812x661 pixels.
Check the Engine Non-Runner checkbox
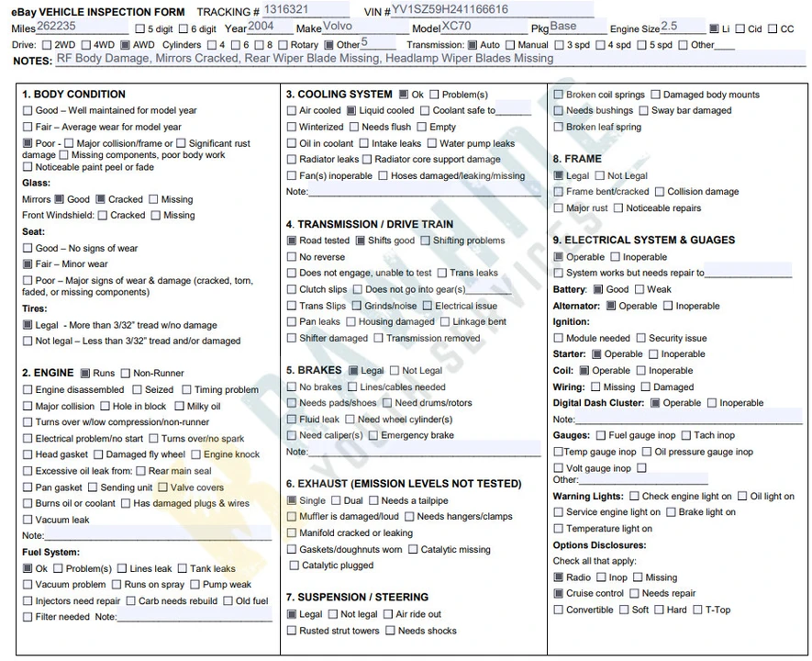126,373
